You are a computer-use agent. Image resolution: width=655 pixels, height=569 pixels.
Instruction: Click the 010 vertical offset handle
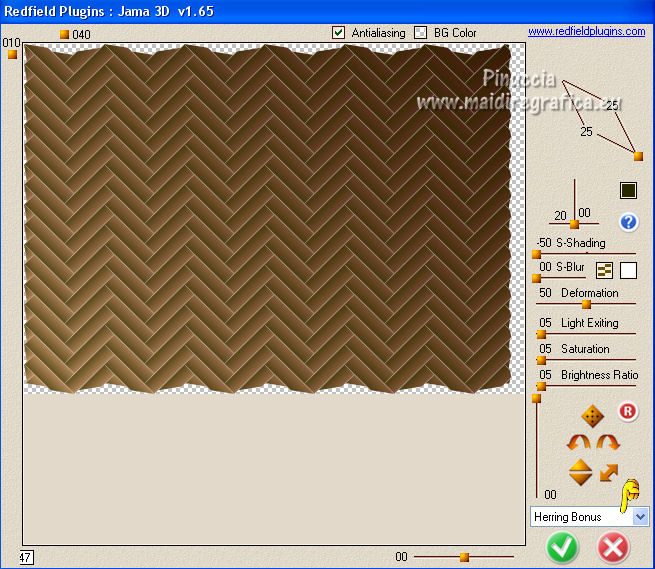13,54
